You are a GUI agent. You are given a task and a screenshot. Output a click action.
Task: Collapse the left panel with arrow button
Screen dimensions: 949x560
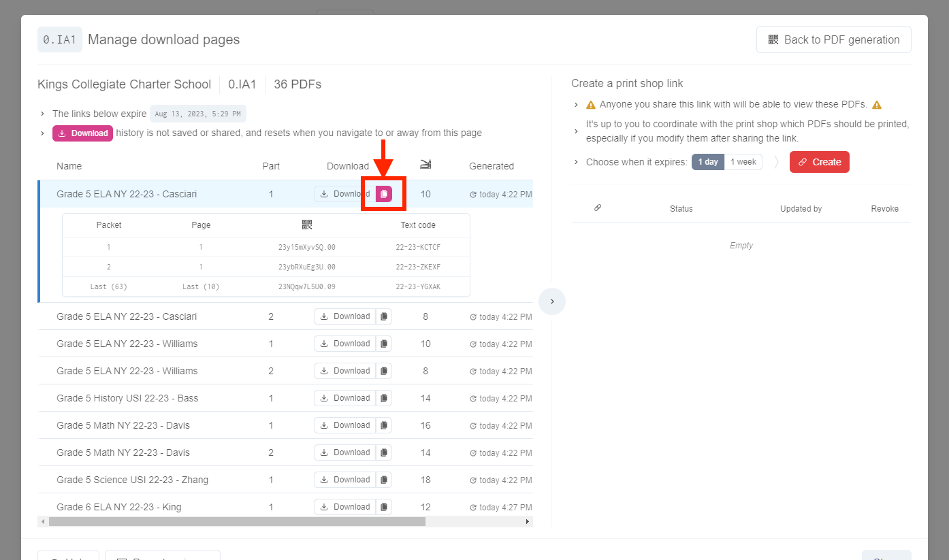click(552, 301)
